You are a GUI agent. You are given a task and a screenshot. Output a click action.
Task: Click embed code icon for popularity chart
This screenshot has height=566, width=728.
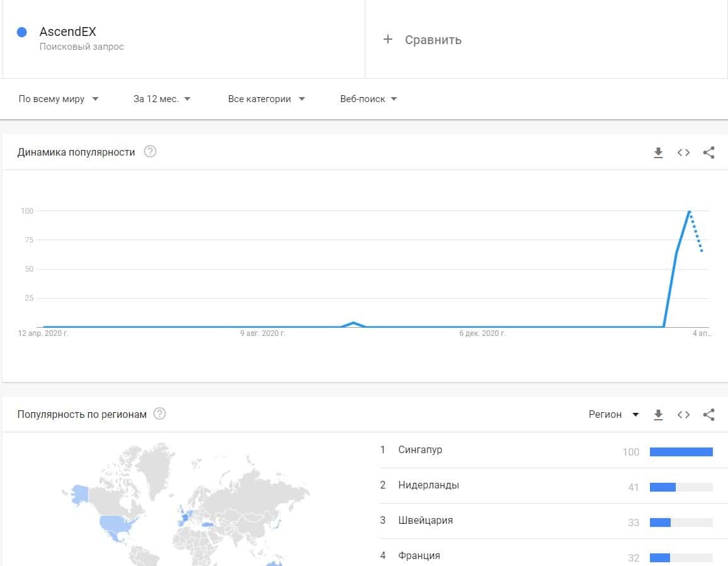[683, 153]
